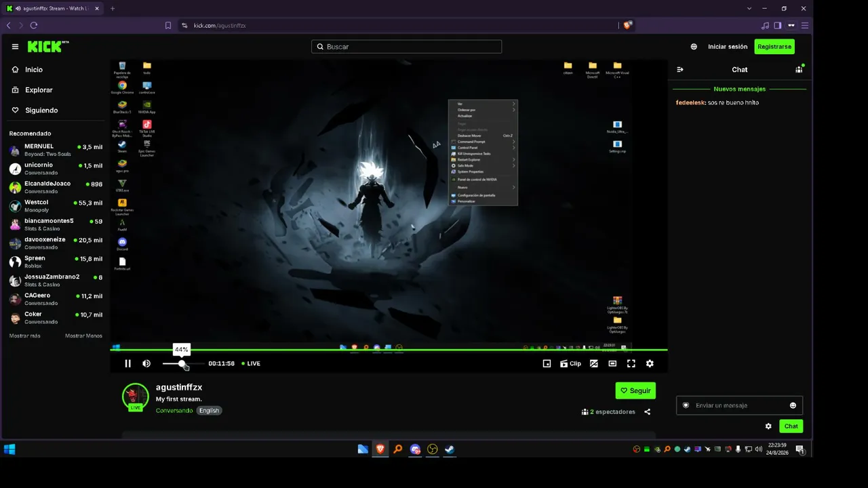This screenshot has width=868, height=488.
Task: Toggle the Brave sidebar panel
Action: (x=778, y=25)
